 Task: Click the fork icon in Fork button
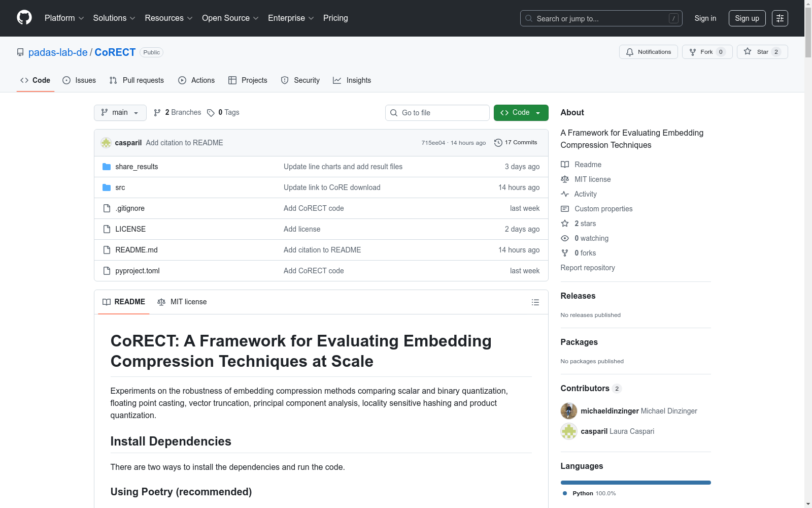pos(693,52)
